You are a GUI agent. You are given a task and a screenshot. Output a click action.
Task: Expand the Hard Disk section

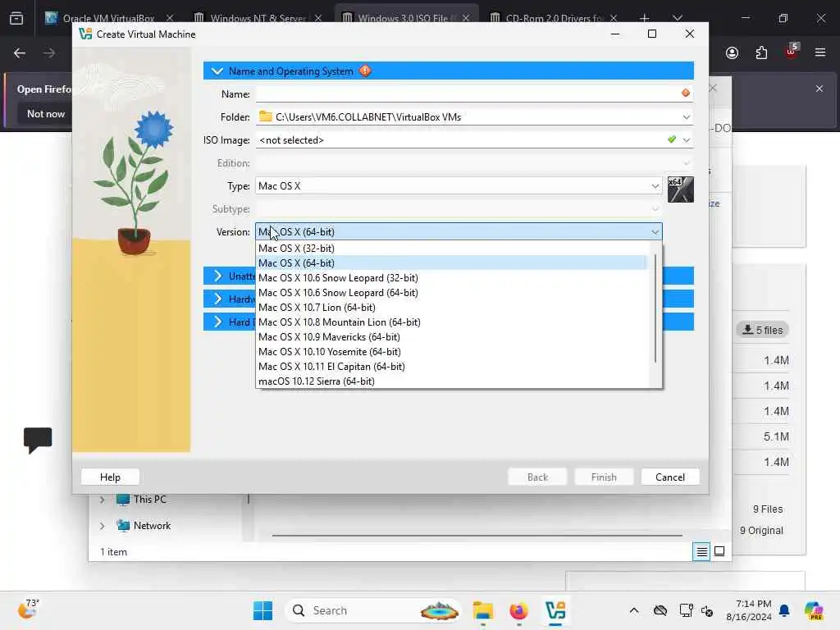tap(217, 322)
